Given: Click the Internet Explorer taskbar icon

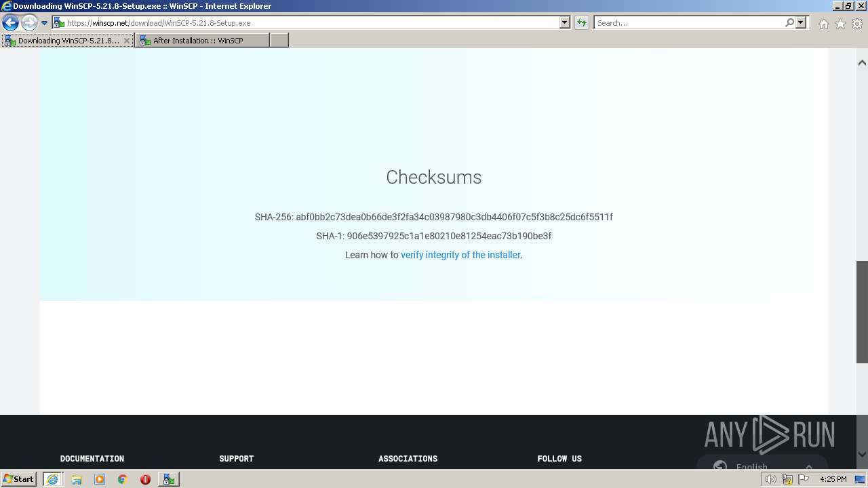Looking at the screenshot, I should click(52, 479).
